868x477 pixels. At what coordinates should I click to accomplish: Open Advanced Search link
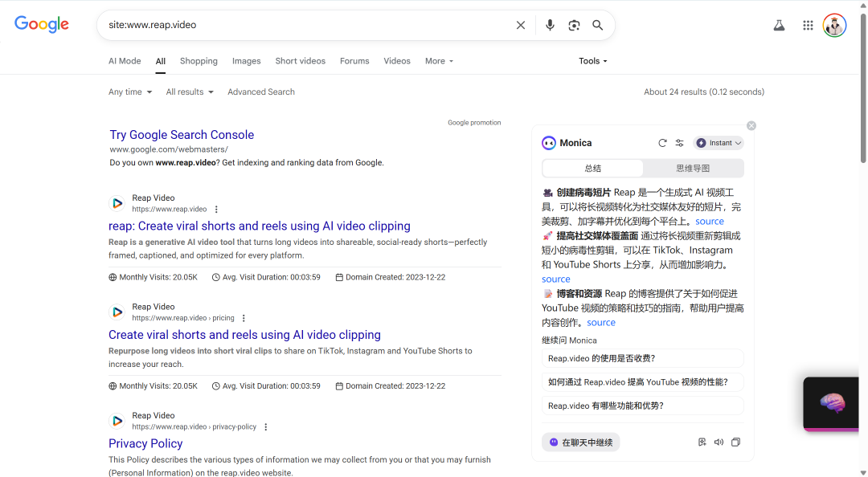[x=261, y=92]
